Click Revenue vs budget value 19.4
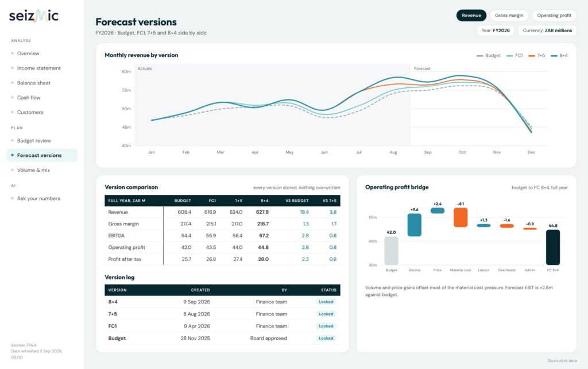The image size is (588, 369). tap(304, 212)
